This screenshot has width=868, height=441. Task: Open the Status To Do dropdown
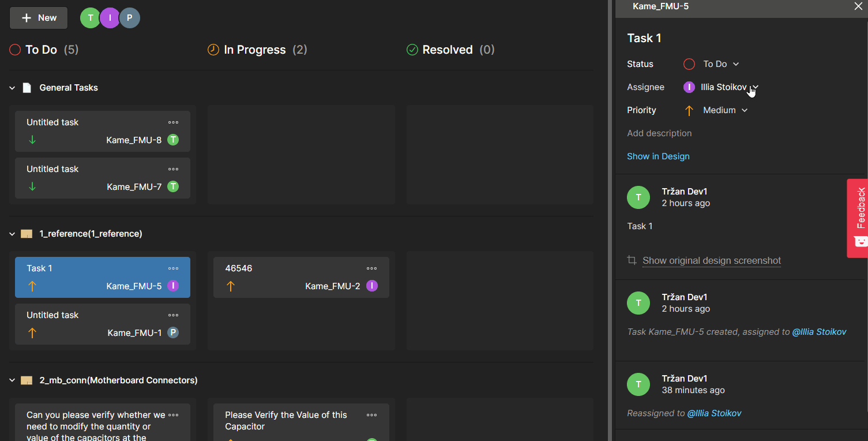[x=720, y=64]
